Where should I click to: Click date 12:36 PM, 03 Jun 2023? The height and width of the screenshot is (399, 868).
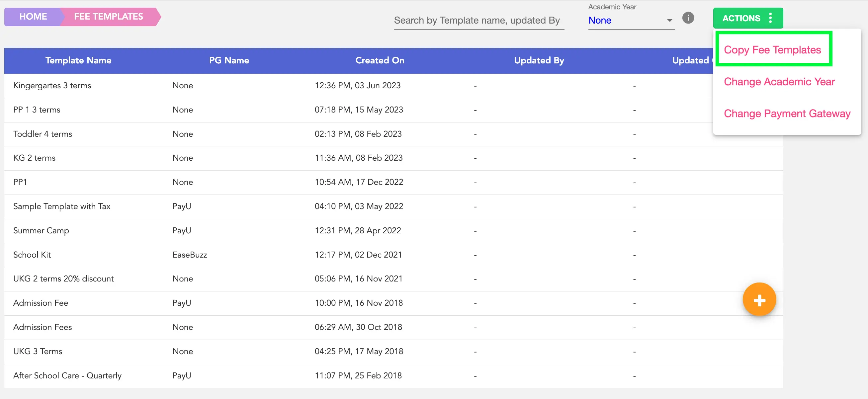pos(358,86)
